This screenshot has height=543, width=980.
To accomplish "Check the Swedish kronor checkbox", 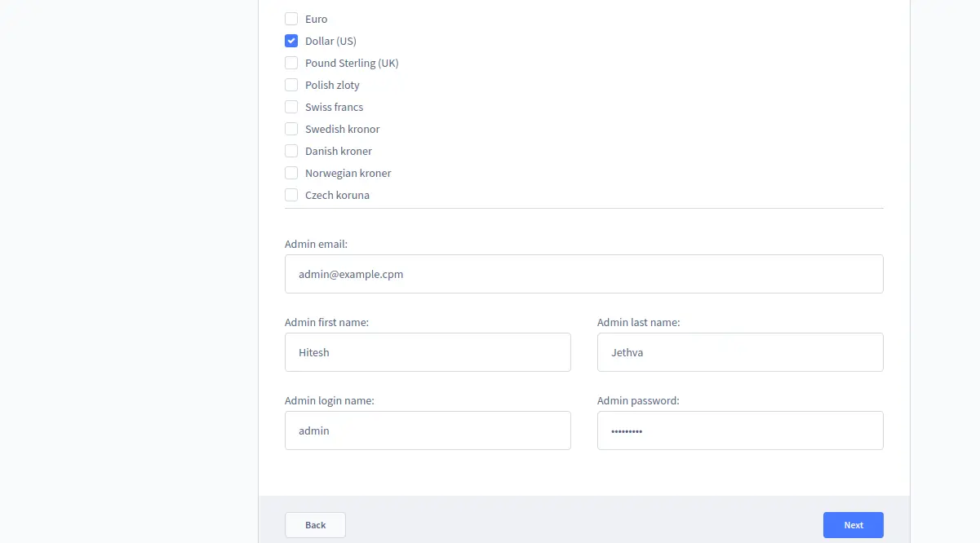I will coord(291,129).
